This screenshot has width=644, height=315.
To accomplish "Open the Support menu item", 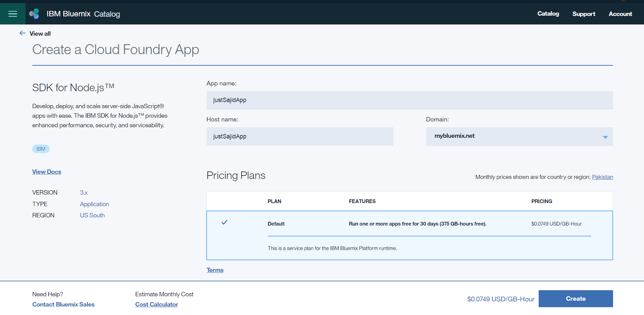I will point(584,14).
